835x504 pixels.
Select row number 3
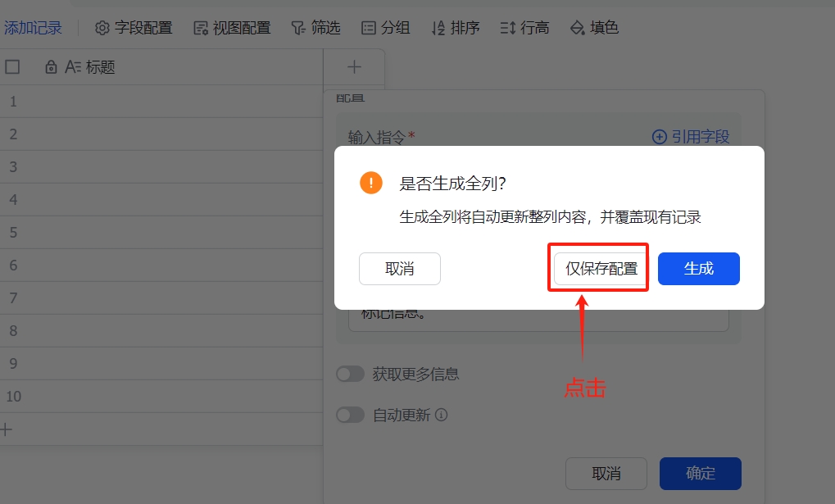(x=13, y=167)
